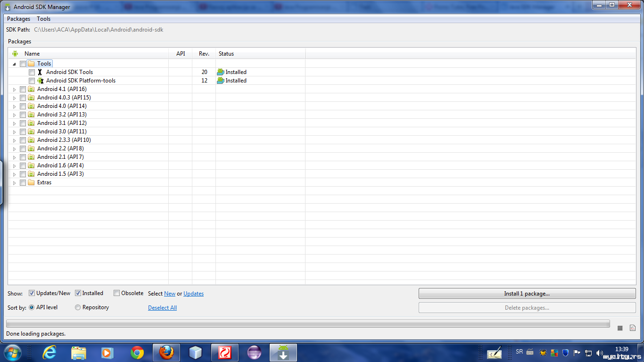
Task: Open the VirtualBox cube icon in the taskbar
Action: 195,353
